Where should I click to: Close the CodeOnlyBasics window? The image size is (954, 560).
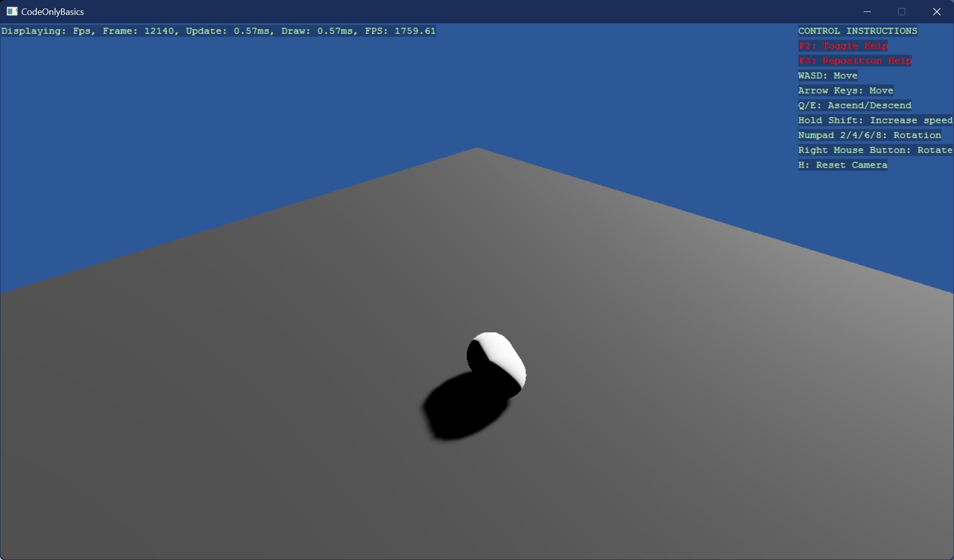(937, 11)
